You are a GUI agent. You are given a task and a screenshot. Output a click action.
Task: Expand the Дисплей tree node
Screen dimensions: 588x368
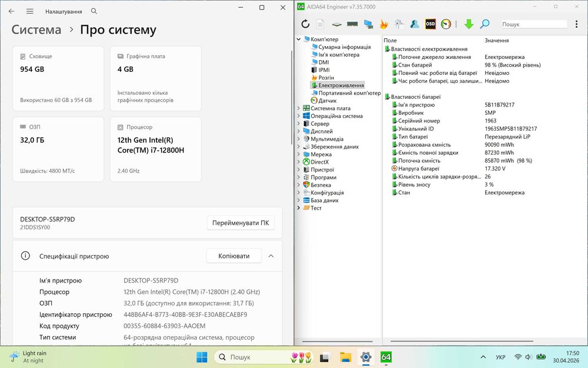(x=299, y=131)
